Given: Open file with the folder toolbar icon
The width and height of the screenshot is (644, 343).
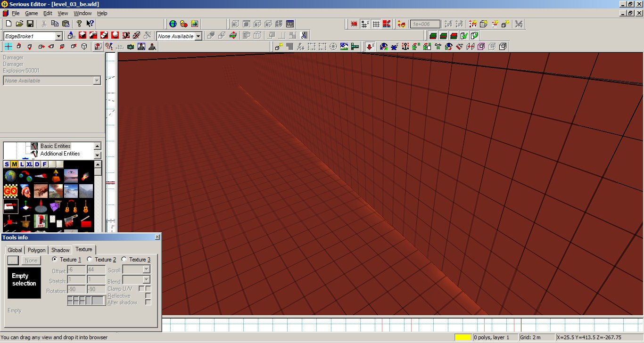Looking at the screenshot, I should click(x=19, y=24).
